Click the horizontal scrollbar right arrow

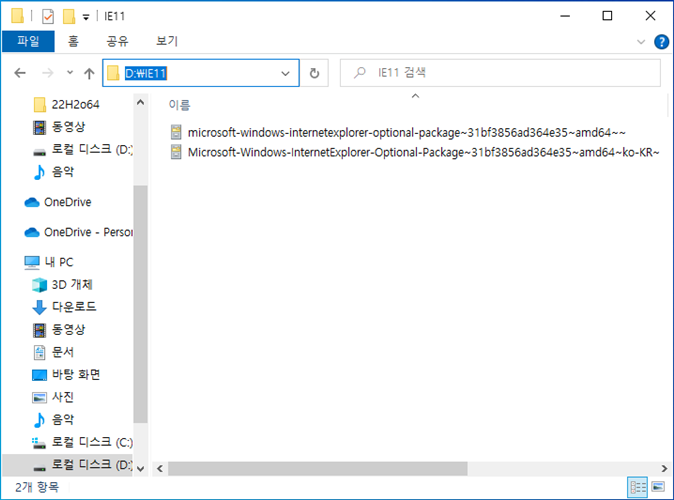[664, 469]
